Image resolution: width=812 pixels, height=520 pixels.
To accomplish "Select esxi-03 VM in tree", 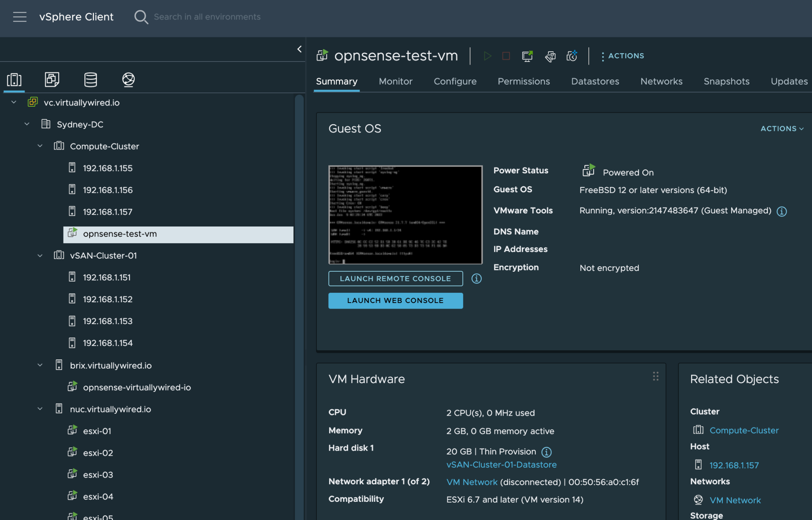I will pyautogui.click(x=98, y=474).
